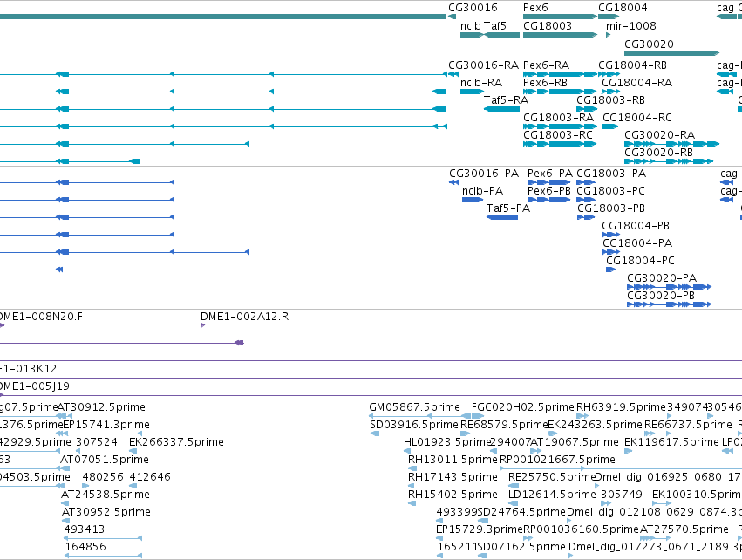The height and width of the screenshot is (560, 742).
Task: Click the CG30016-RA transcript label
Action: coord(484,65)
